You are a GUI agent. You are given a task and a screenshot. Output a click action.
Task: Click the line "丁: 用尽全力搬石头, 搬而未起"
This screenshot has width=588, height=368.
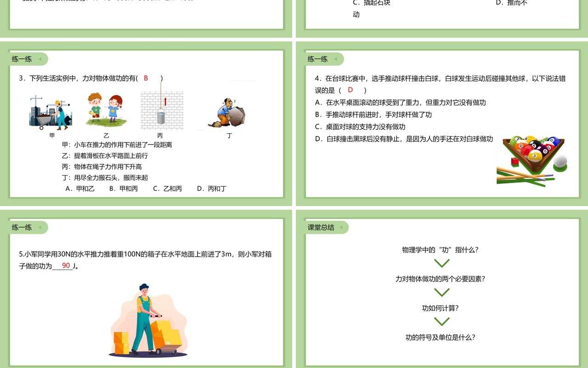pyautogui.click(x=105, y=178)
